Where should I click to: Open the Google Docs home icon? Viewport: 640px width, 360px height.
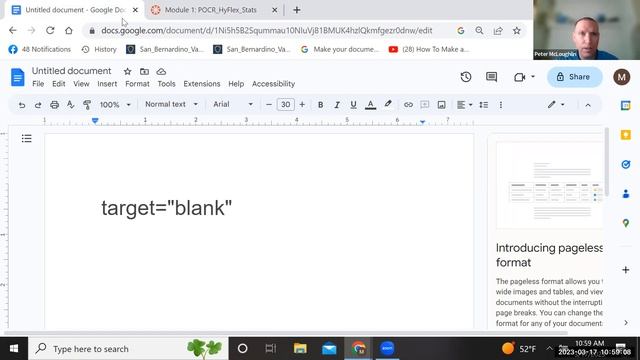tap(18, 77)
